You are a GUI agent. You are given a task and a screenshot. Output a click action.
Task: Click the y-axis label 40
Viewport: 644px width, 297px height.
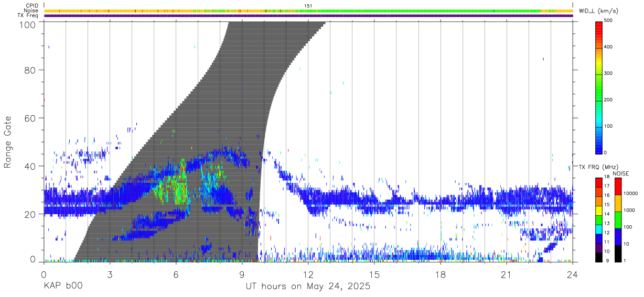click(30, 166)
